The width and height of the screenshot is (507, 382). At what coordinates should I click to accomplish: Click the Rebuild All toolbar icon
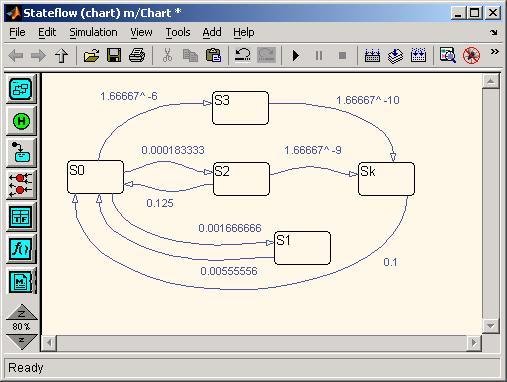[418, 55]
